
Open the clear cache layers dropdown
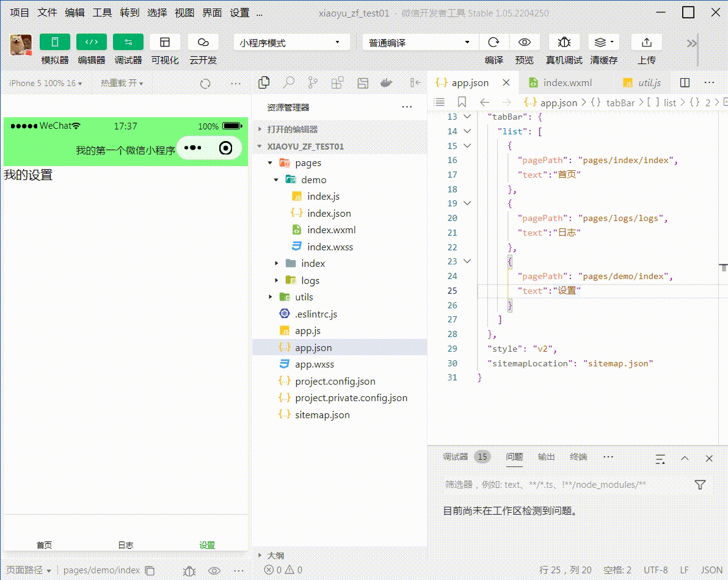(603, 42)
